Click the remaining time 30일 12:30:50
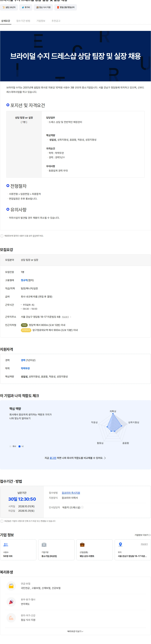 point(22,499)
